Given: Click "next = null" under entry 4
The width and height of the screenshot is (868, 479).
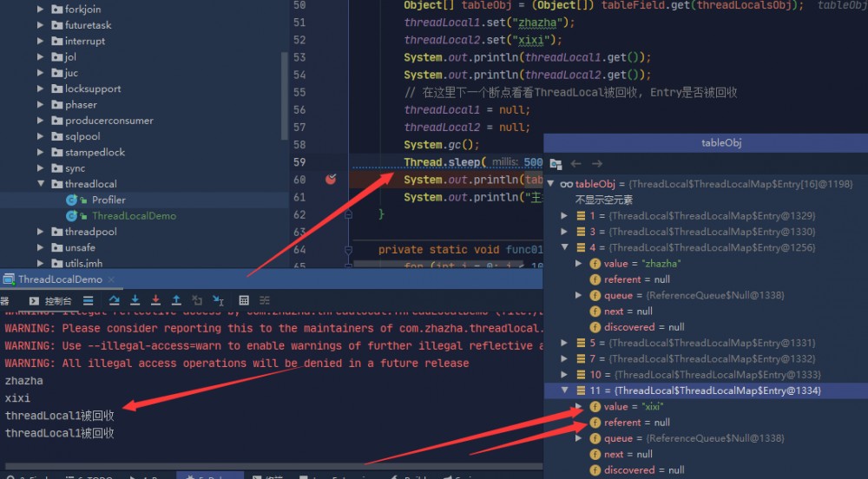Looking at the screenshot, I should pos(628,312).
